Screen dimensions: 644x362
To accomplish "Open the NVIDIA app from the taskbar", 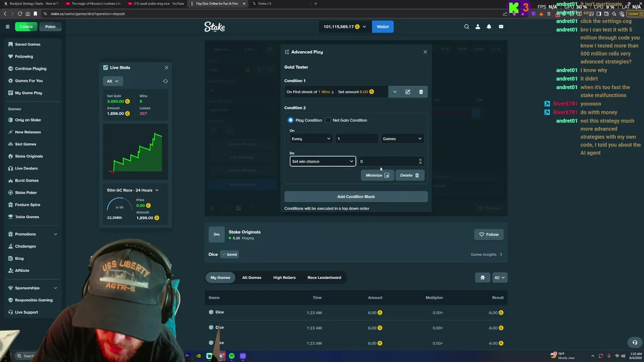I will click(198, 356).
